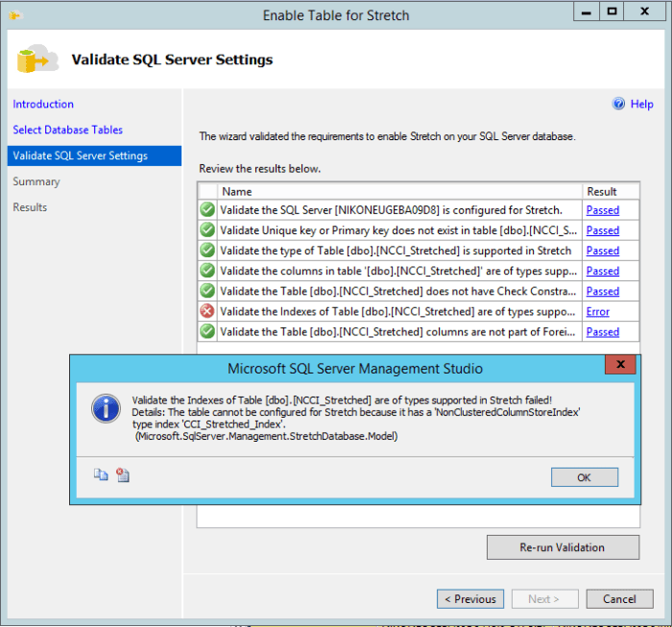
Task: Select the Summary wizard step
Action: [x=36, y=181]
